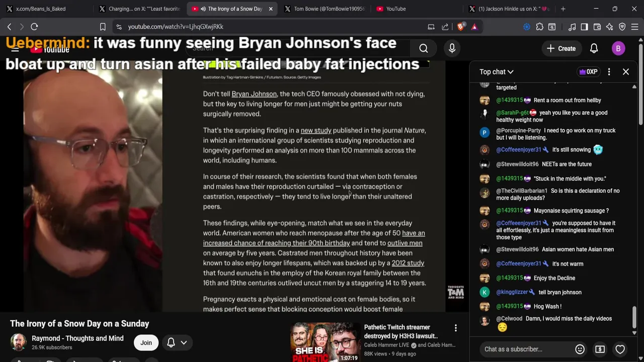Click @Celwood username in chat
Image resolution: width=644 pixels, height=362 pixels.
pyautogui.click(x=509, y=318)
